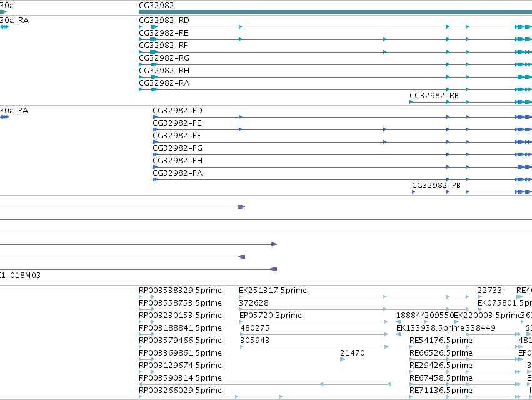Click the 30a-PA protein arrow glyph
532x400 pixels.
[x=4, y=117]
